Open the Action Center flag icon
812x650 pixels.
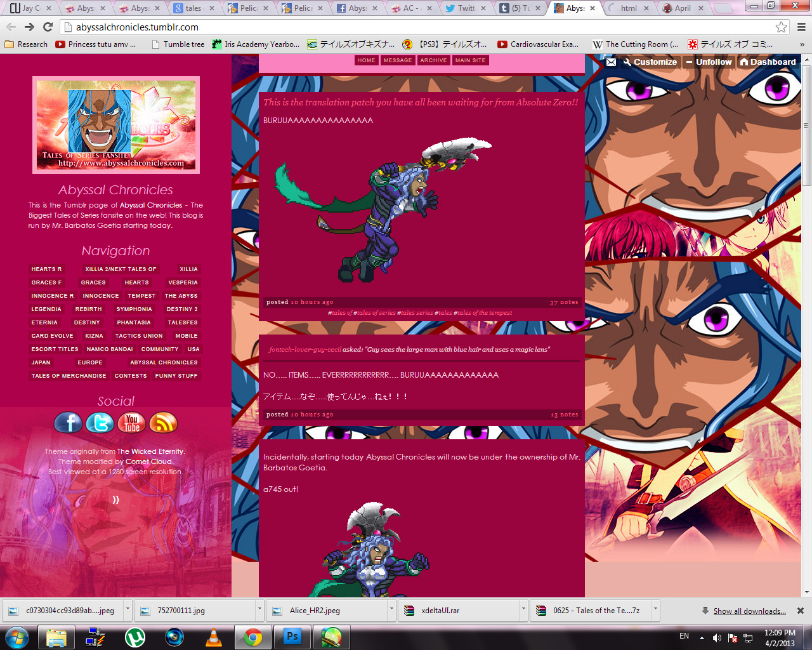pos(733,637)
